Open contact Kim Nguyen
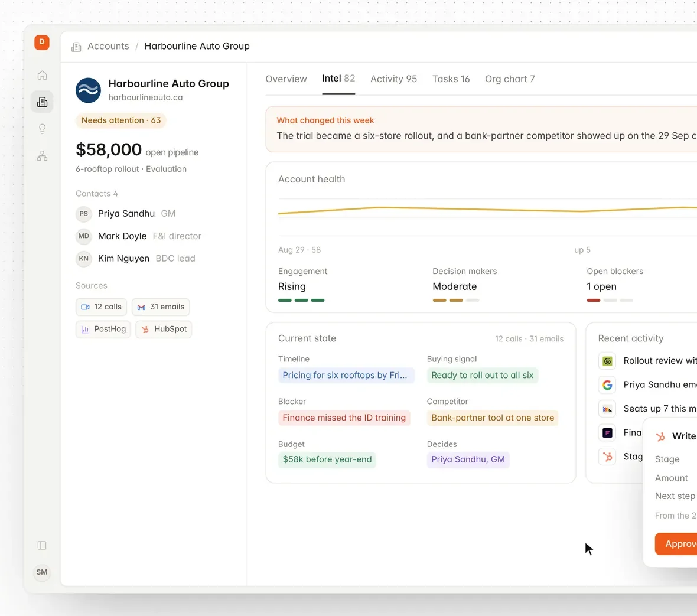 (123, 259)
